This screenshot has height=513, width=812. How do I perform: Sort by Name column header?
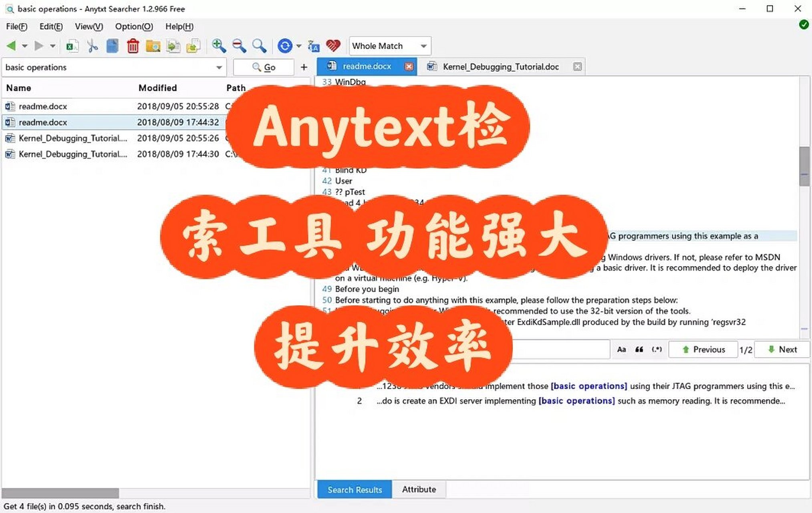coord(18,88)
